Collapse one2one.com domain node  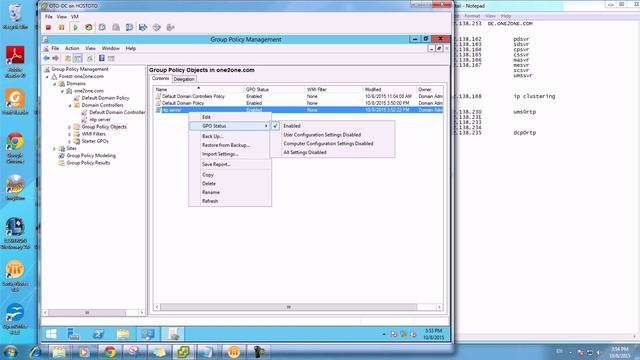(x=62, y=91)
